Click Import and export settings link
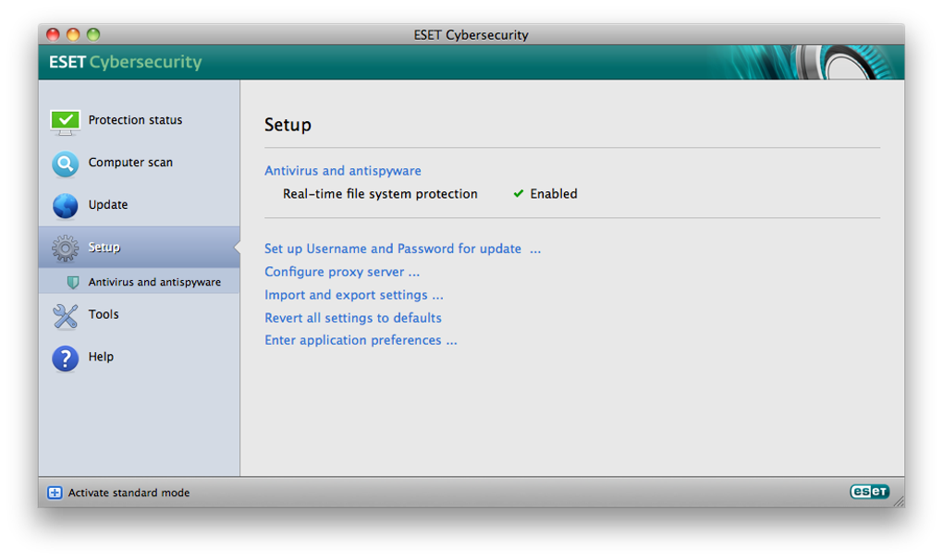 pos(353,295)
